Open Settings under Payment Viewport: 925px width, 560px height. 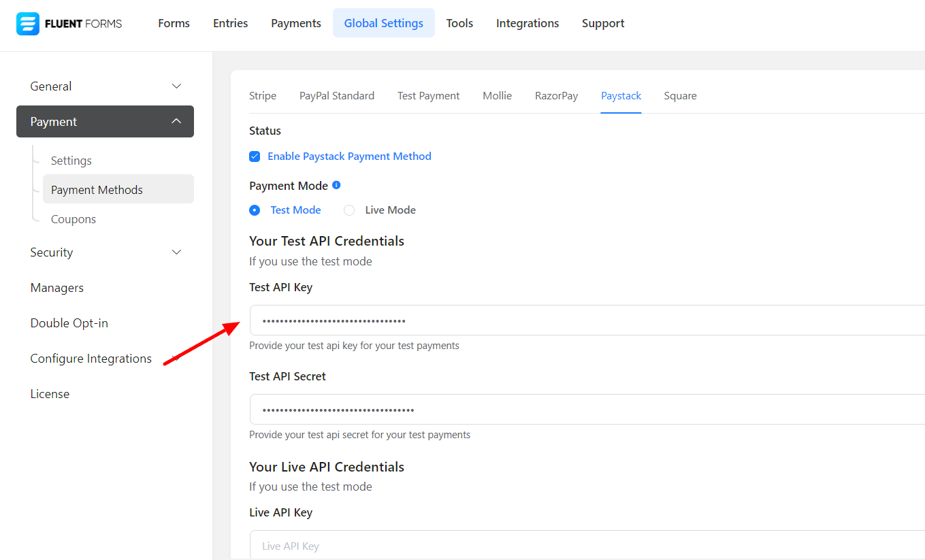[x=71, y=161]
